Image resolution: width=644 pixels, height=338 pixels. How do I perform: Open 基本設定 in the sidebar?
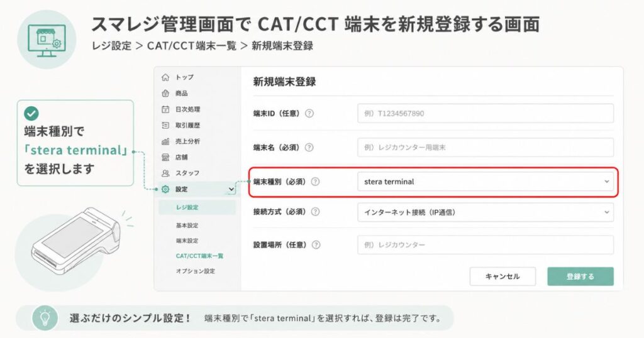point(187,226)
